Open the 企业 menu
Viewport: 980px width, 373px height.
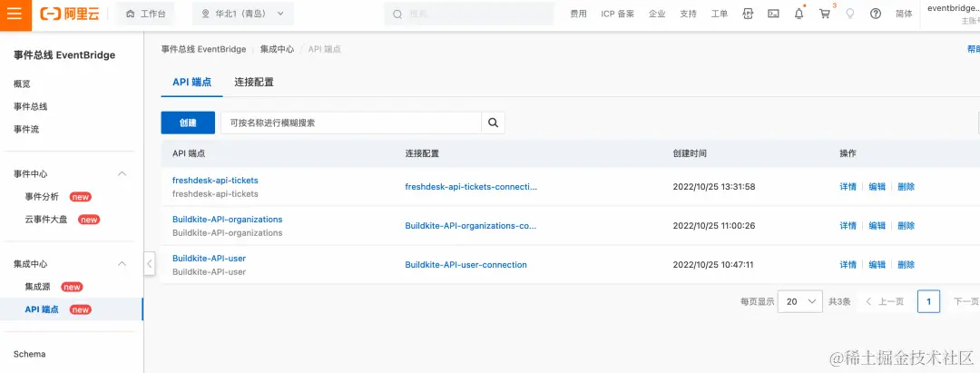click(x=657, y=14)
